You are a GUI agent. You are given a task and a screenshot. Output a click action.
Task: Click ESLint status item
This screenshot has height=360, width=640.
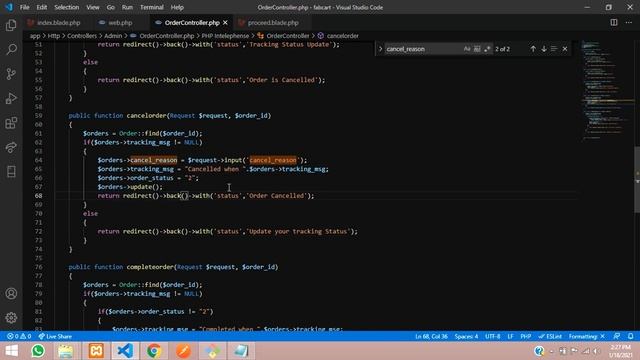click(550, 336)
